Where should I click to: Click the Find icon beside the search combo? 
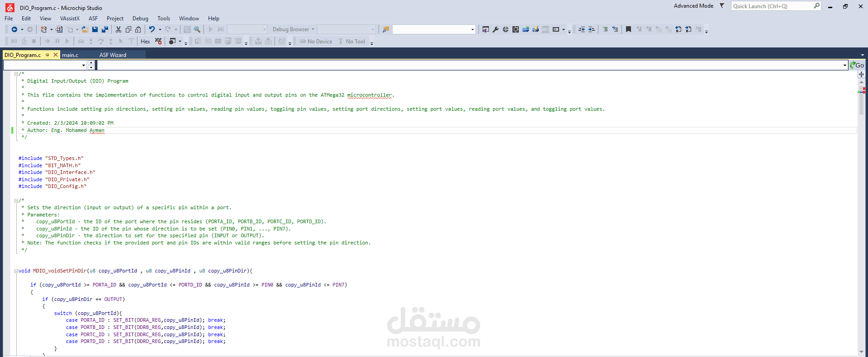(386, 29)
